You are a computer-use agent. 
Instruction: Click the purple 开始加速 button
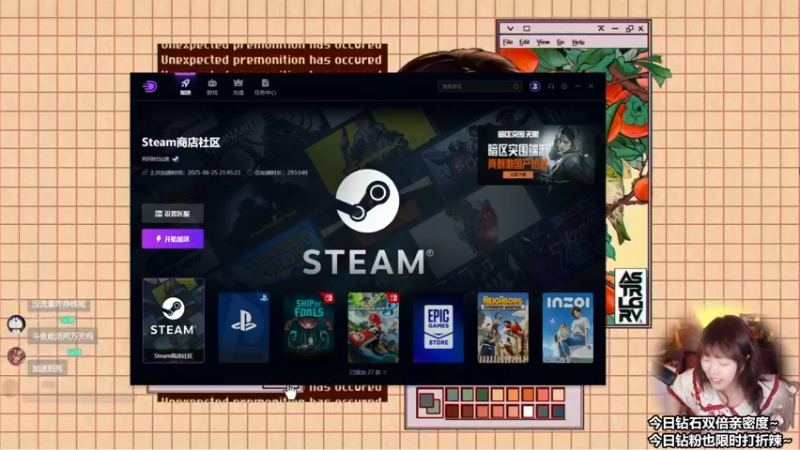point(172,239)
